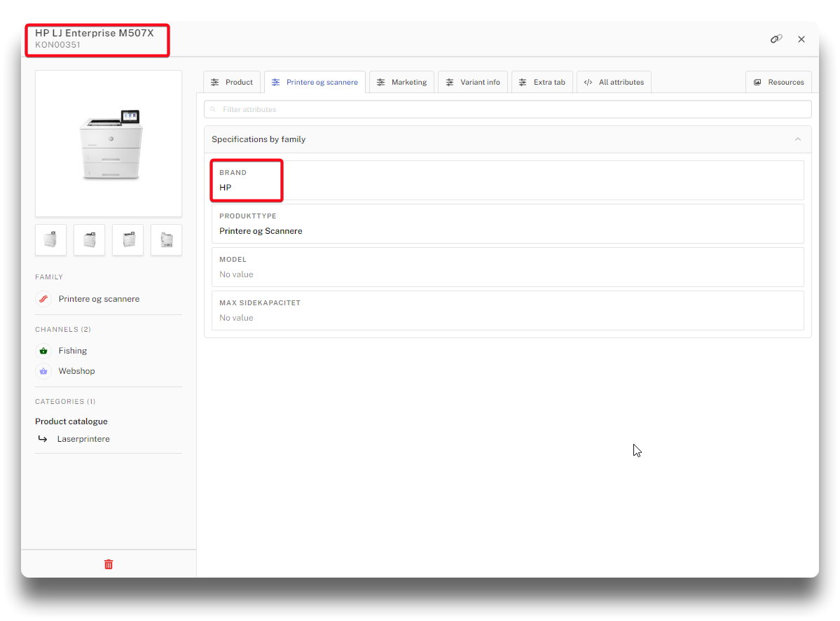Open the Fishing channel
840x621 pixels.
(73, 351)
